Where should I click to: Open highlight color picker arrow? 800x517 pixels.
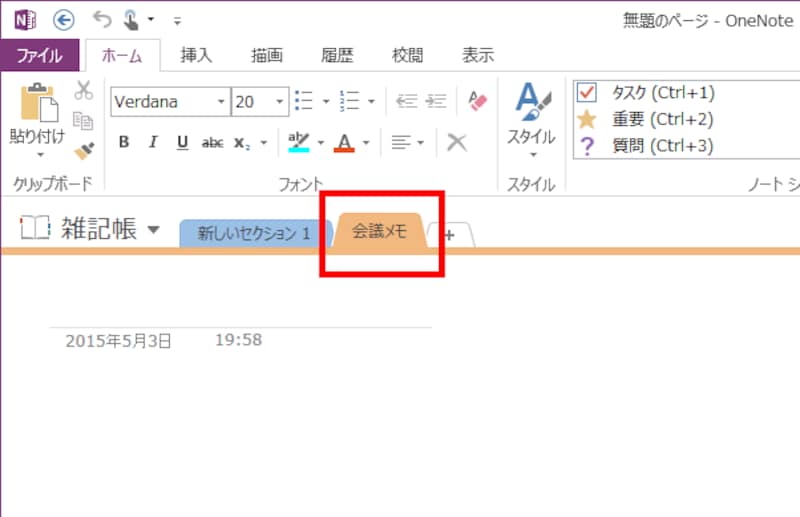point(321,142)
